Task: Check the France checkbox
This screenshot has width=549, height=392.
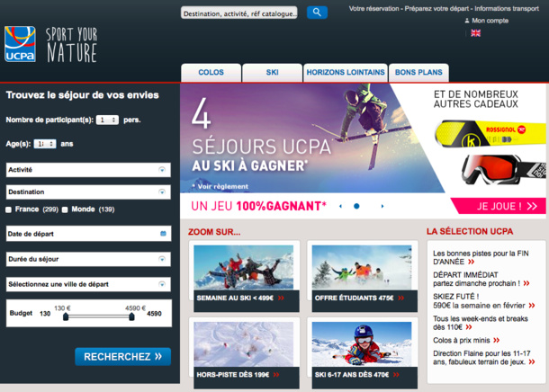Action: point(9,209)
